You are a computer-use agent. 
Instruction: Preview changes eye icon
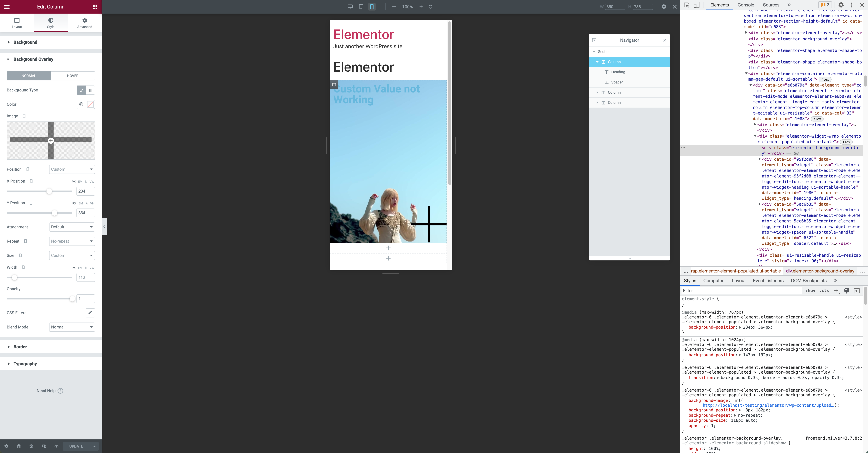click(56, 446)
